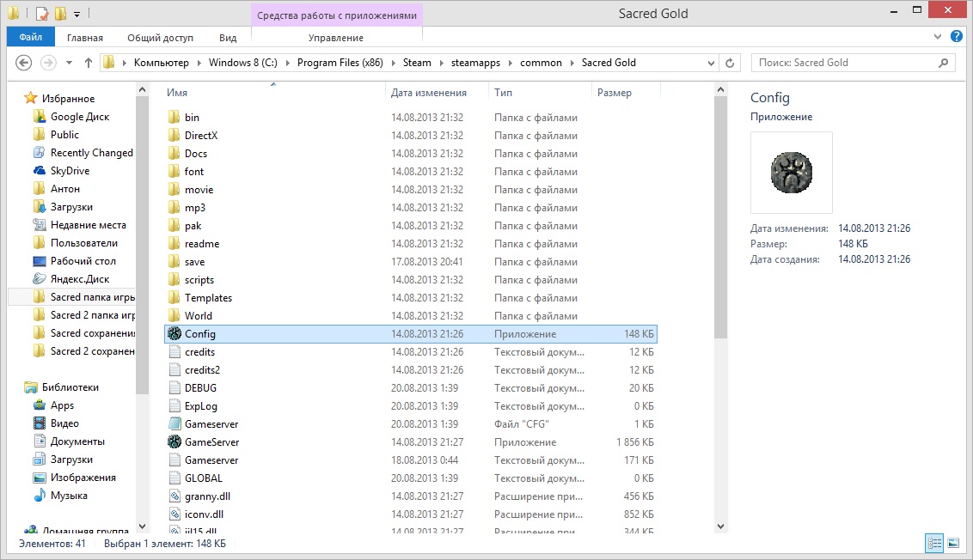Click Config application icon in file list
The image size is (973, 560).
pyautogui.click(x=174, y=333)
